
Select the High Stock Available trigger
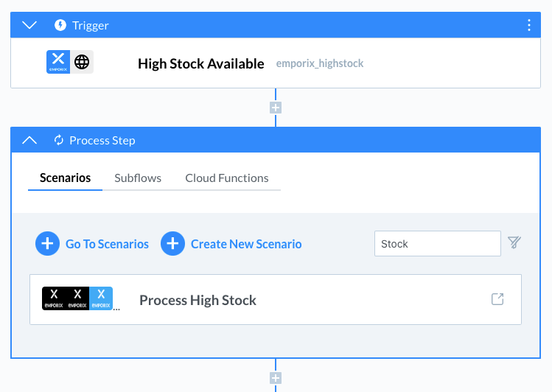[x=200, y=63]
